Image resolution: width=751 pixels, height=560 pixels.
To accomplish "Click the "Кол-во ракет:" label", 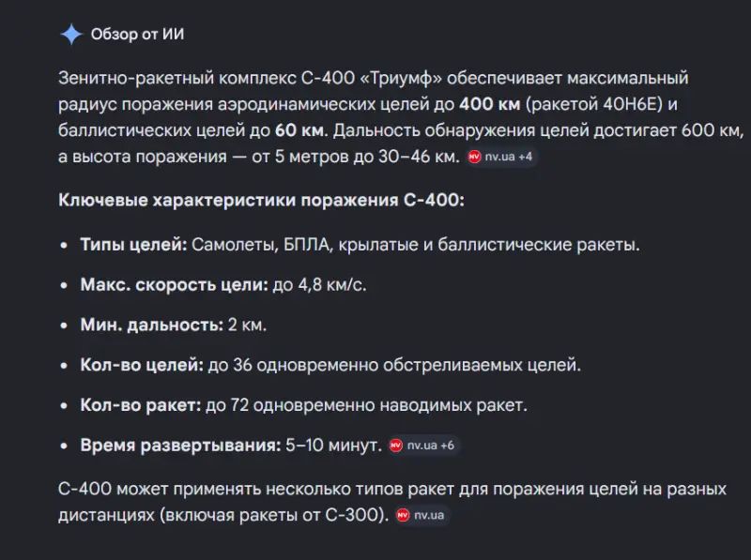I will pyautogui.click(x=141, y=405).
